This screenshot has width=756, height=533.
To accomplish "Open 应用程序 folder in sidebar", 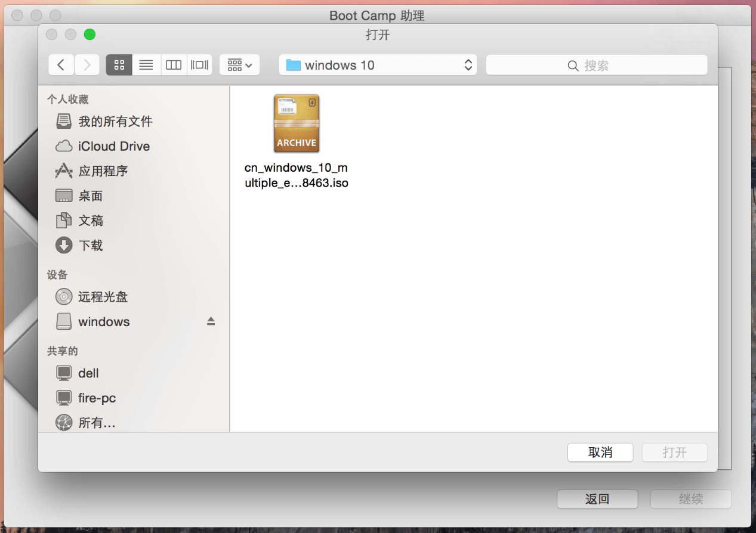I will click(x=103, y=171).
